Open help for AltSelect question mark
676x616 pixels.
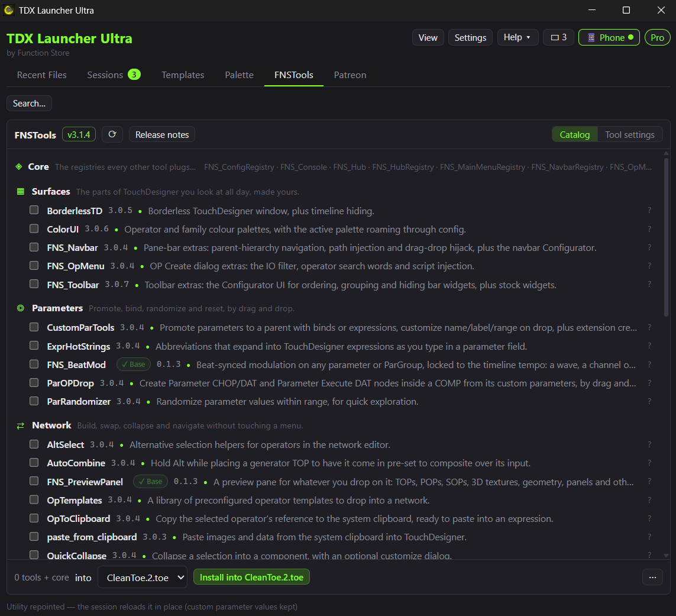(x=649, y=444)
